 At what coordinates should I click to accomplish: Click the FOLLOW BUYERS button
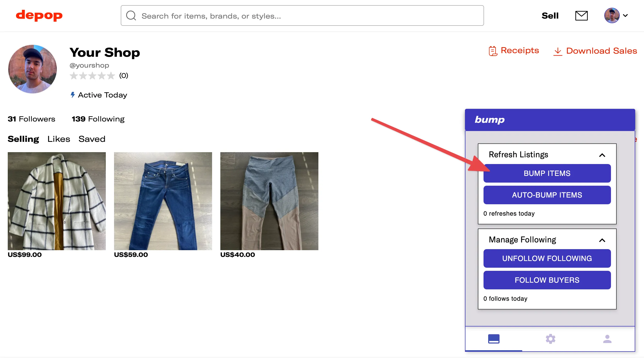(547, 280)
